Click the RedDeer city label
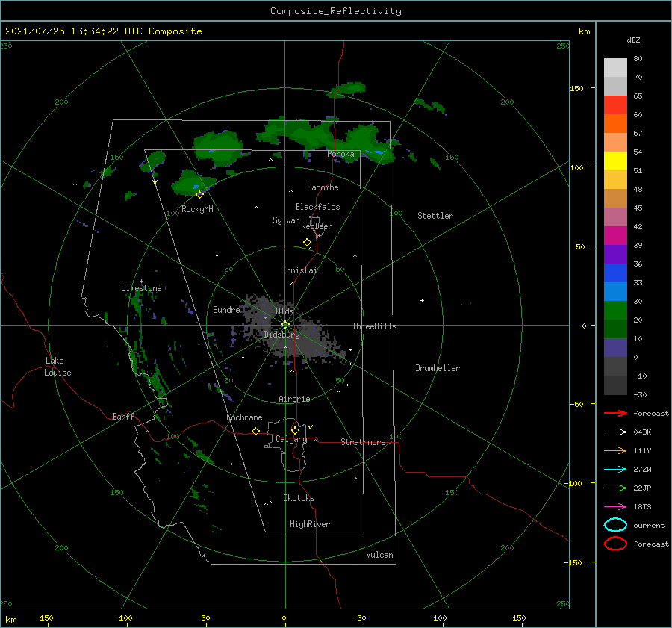672x628 pixels. click(x=317, y=226)
